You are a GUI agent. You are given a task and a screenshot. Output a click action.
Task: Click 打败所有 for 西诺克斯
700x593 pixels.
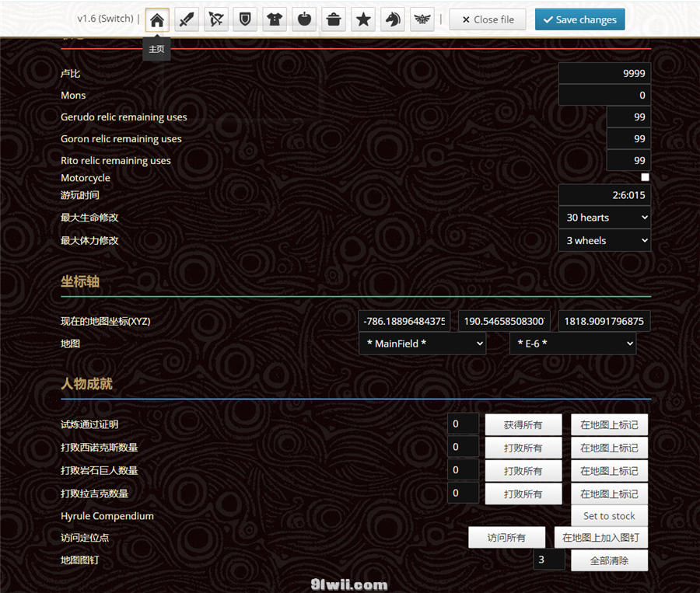[523, 448]
